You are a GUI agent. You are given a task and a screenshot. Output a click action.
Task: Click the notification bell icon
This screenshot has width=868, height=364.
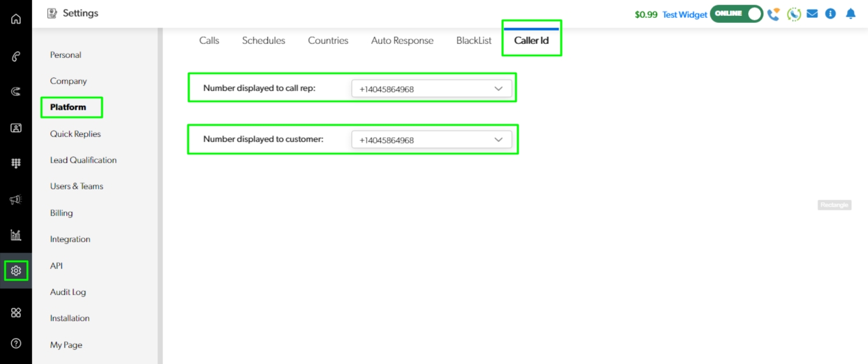point(850,13)
